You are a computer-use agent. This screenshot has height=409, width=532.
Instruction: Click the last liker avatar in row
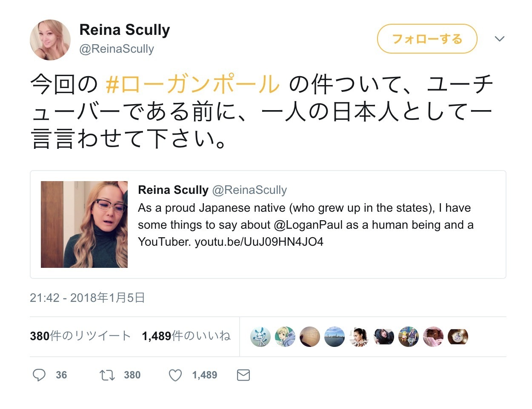tap(458, 337)
